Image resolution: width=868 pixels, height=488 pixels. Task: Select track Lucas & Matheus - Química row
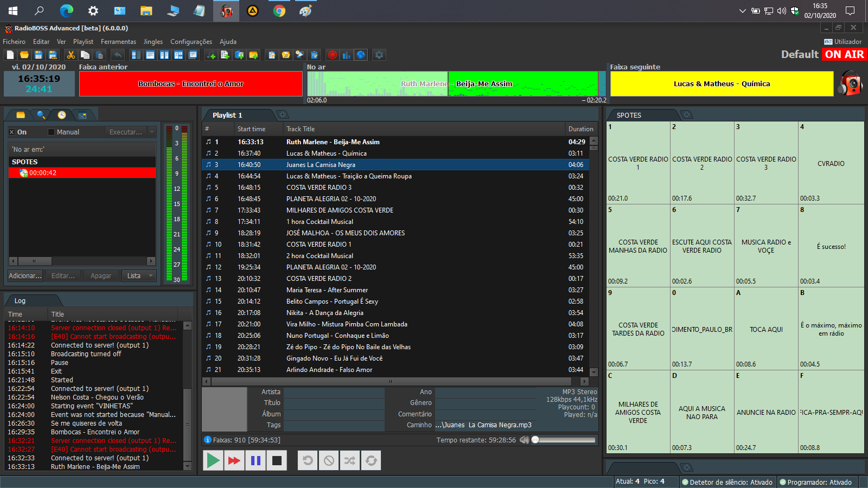tap(395, 153)
